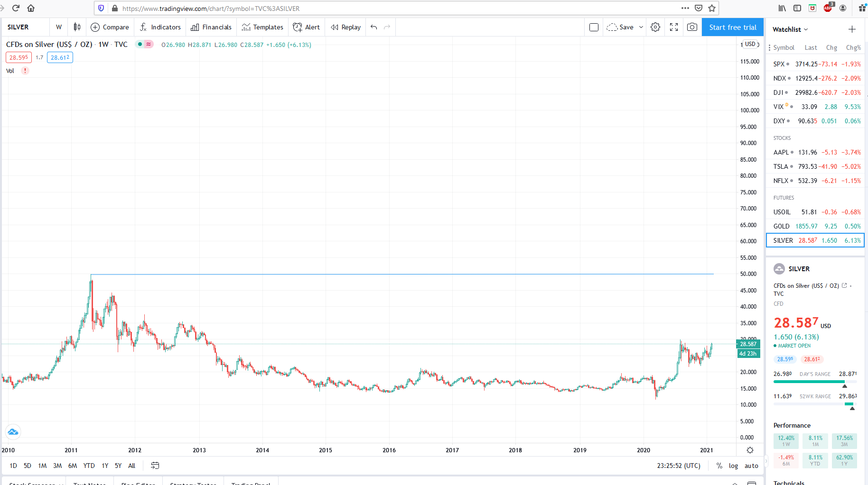Open the candlestick chart style selector
Screen dimensions: 868x485
(77, 27)
